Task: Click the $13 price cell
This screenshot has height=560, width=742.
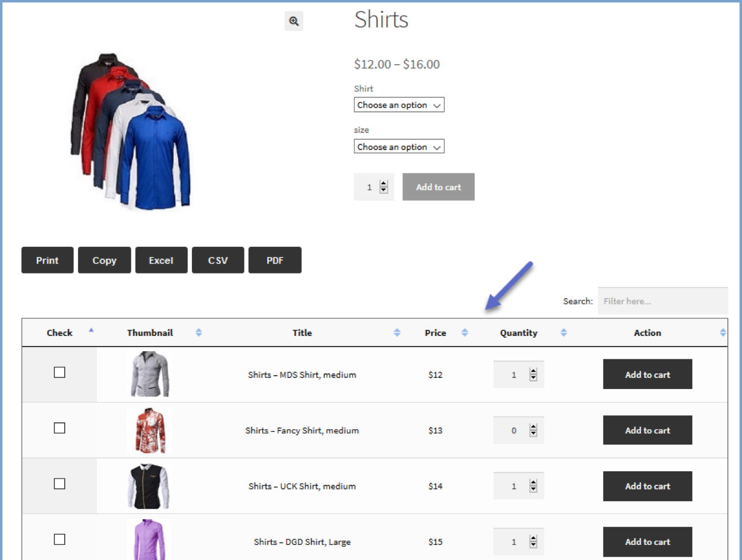Action: [435, 430]
